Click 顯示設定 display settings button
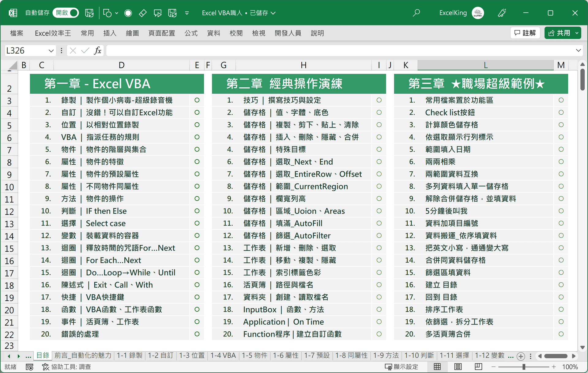The image size is (588, 373). pyautogui.click(x=401, y=367)
